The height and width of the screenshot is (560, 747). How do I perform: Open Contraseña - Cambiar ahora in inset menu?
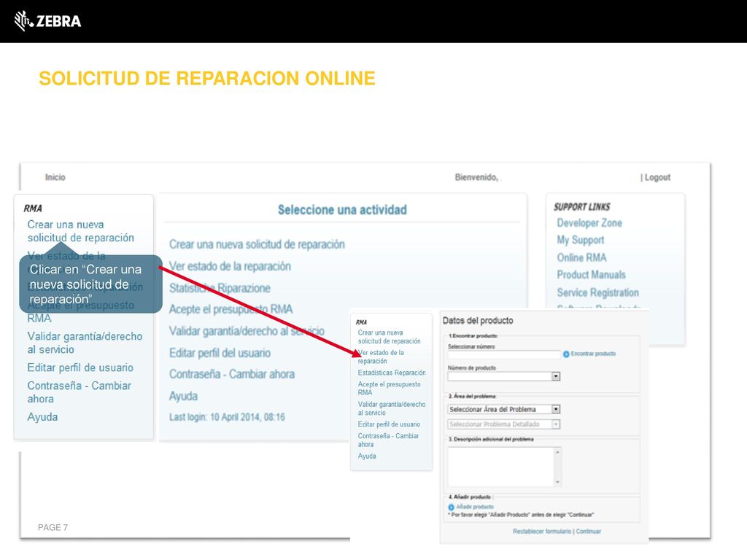[x=388, y=440]
